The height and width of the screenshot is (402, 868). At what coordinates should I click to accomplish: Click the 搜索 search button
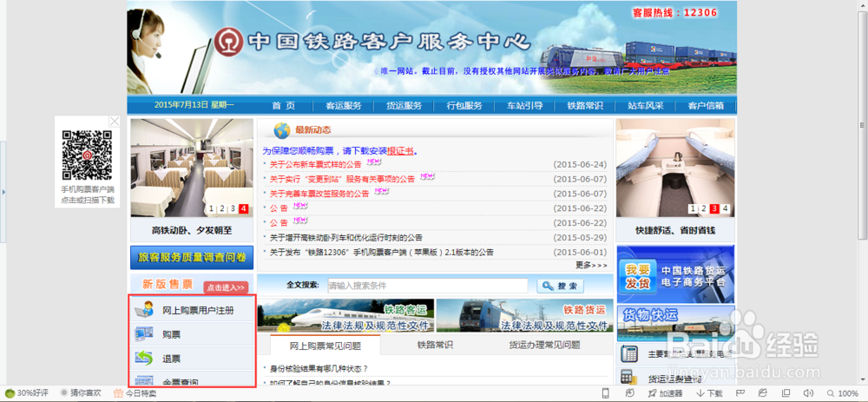pos(560,286)
